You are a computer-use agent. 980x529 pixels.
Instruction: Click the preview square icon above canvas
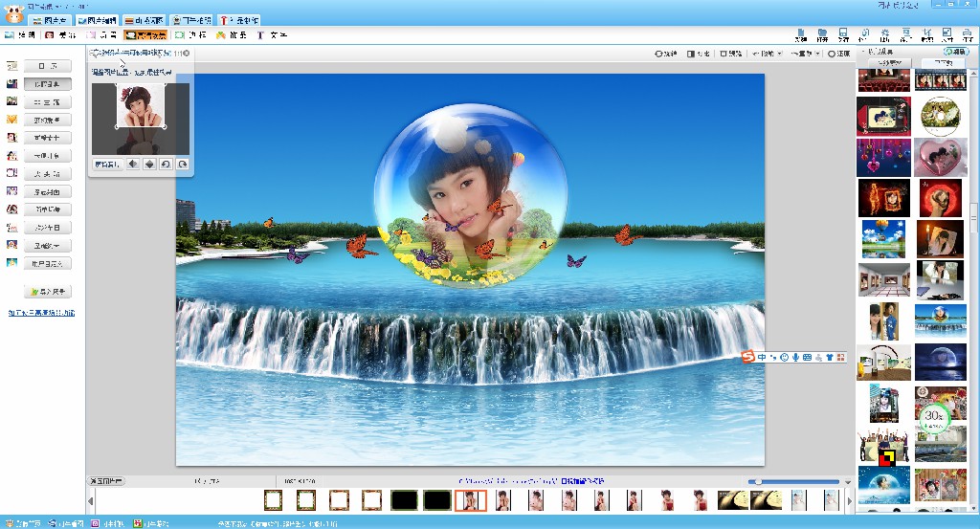pyautogui.click(x=730, y=54)
